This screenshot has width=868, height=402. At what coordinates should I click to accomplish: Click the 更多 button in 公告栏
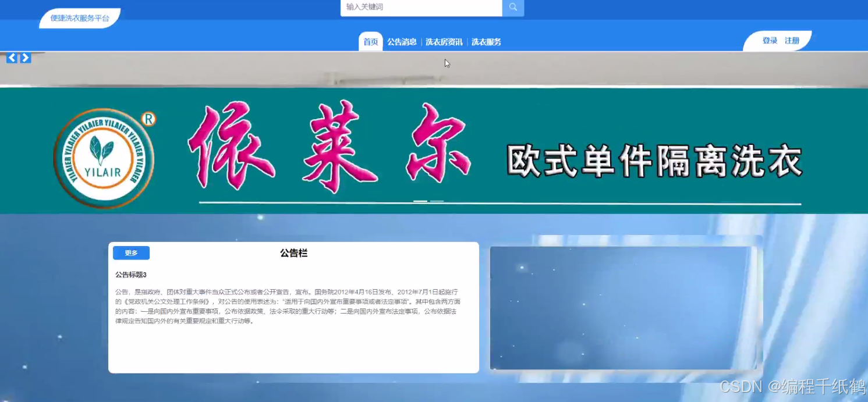pos(131,253)
